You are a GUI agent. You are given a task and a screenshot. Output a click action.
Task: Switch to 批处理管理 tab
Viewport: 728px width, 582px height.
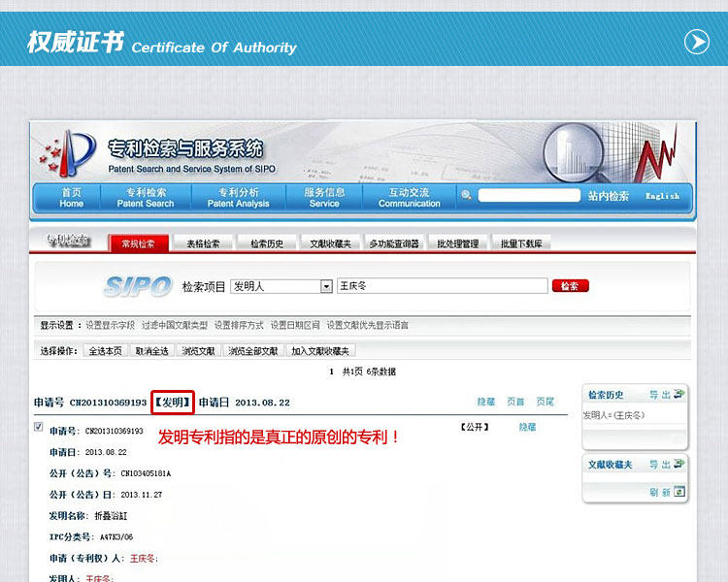[458, 243]
